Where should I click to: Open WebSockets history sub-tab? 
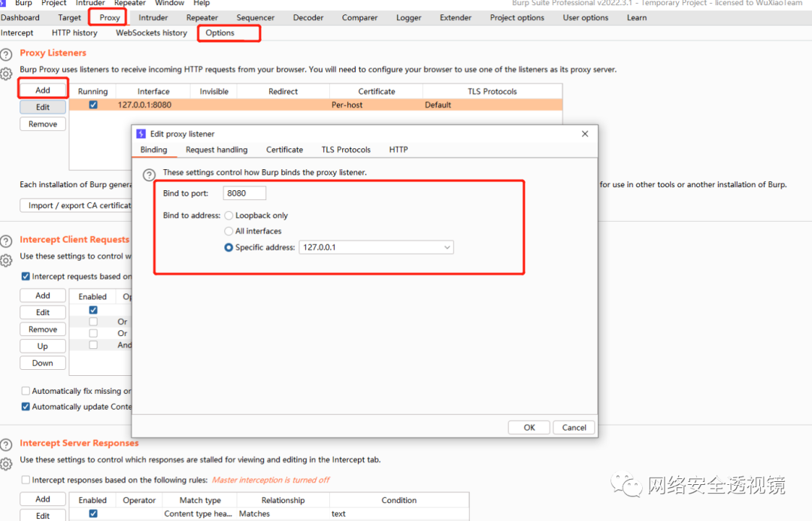[151, 32]
